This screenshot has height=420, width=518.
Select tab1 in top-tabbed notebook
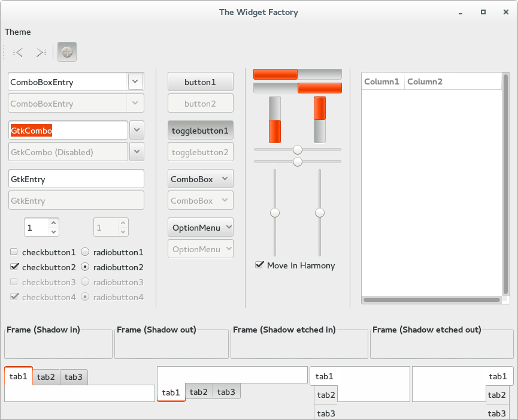[x=19, y=376]
